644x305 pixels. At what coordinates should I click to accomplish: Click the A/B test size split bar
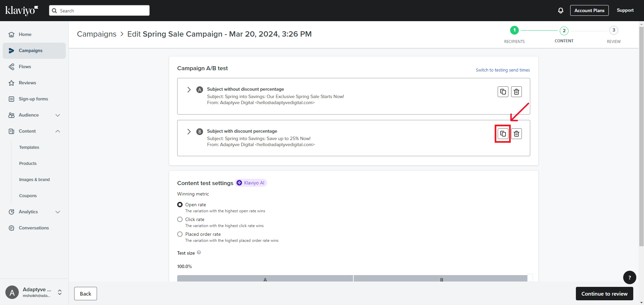(x=353, y=278)
